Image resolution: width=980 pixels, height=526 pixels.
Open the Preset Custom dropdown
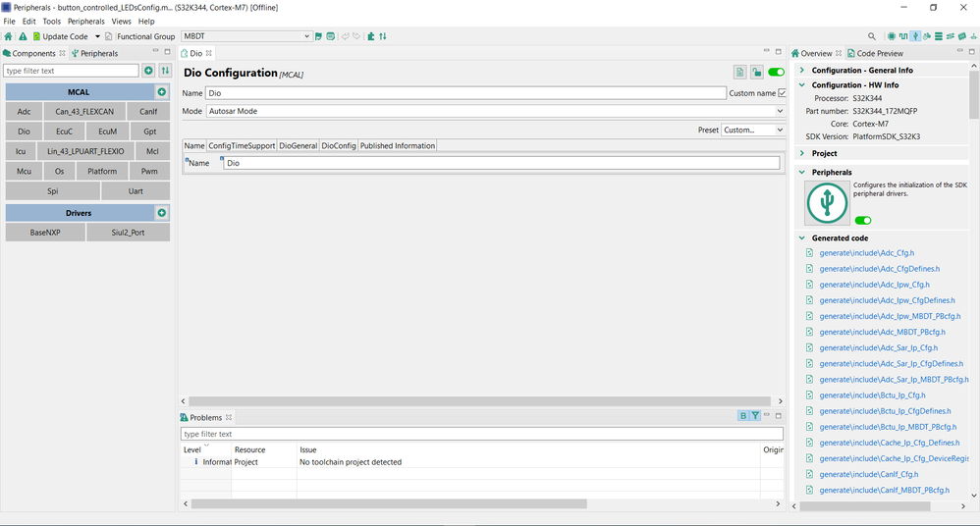[753, 130]
